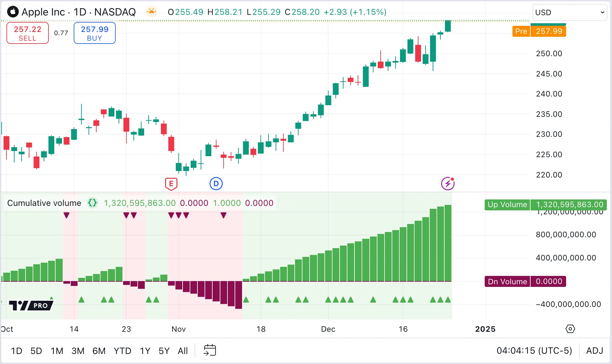Click the green Up Volume label
612x364 pixels.
pos(507,205)
